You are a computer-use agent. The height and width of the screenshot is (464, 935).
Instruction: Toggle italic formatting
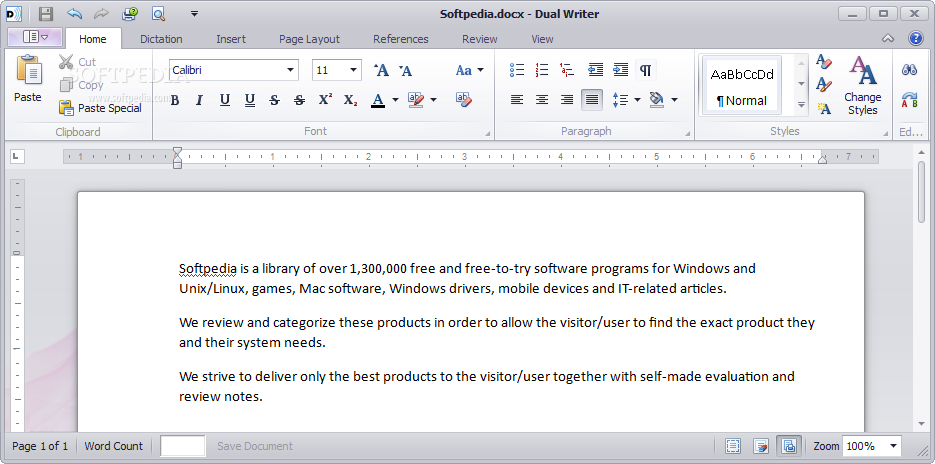[x=200, y=100]
